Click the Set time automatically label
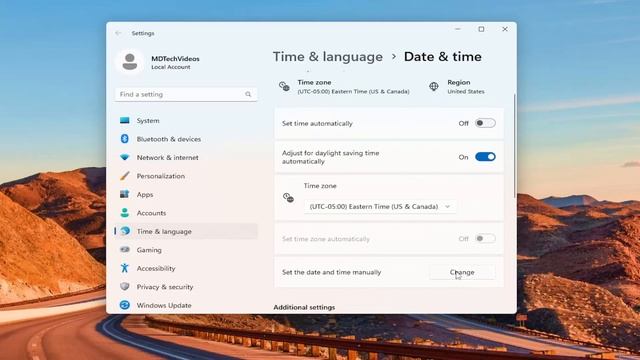Image resolution: width=640 pixels, height=360 pixels. 317,123
